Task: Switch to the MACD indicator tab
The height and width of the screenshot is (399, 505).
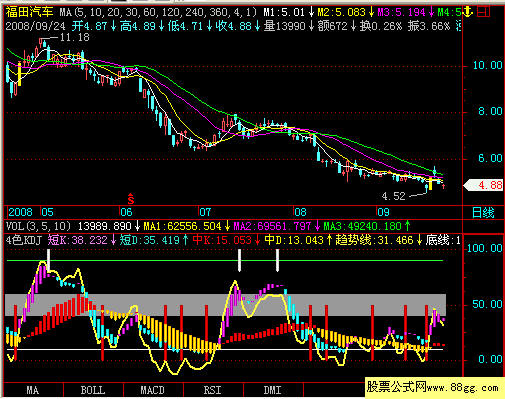Action: click(x=153, y=390)
